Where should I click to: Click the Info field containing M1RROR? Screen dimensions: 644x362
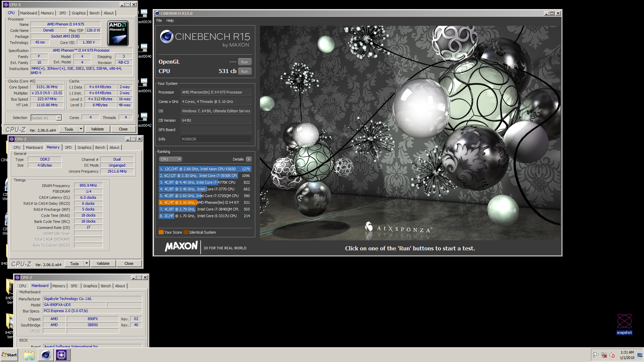[216, 139]
